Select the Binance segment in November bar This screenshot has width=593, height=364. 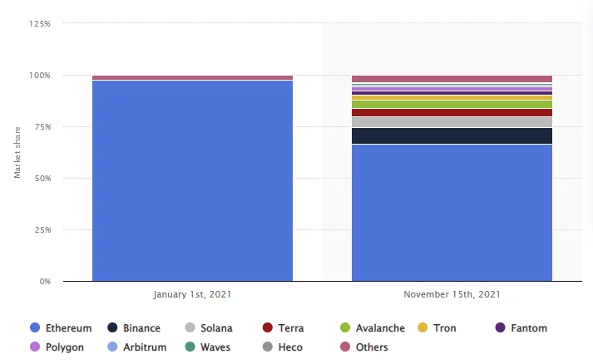coord(452,135)
